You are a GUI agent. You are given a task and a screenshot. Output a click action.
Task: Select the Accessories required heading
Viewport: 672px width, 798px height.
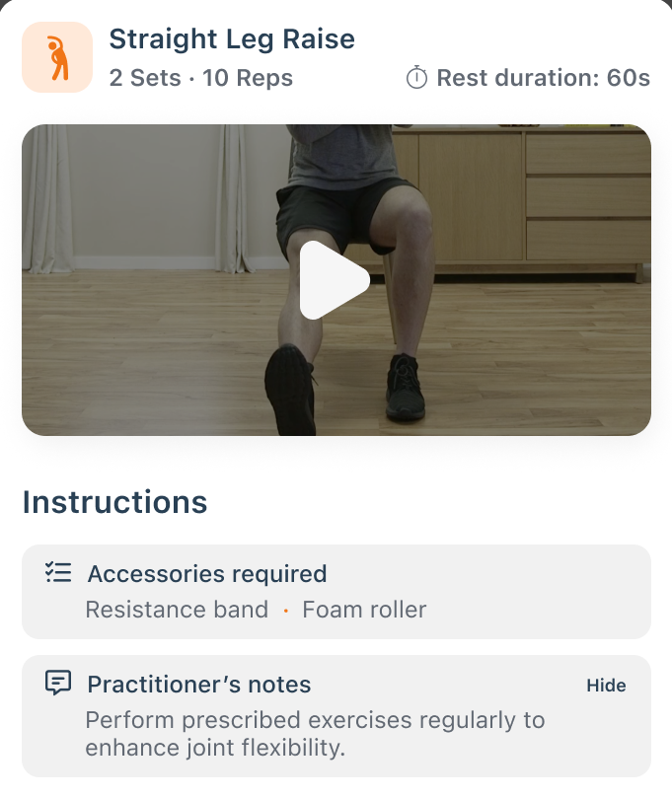(207, 573)
